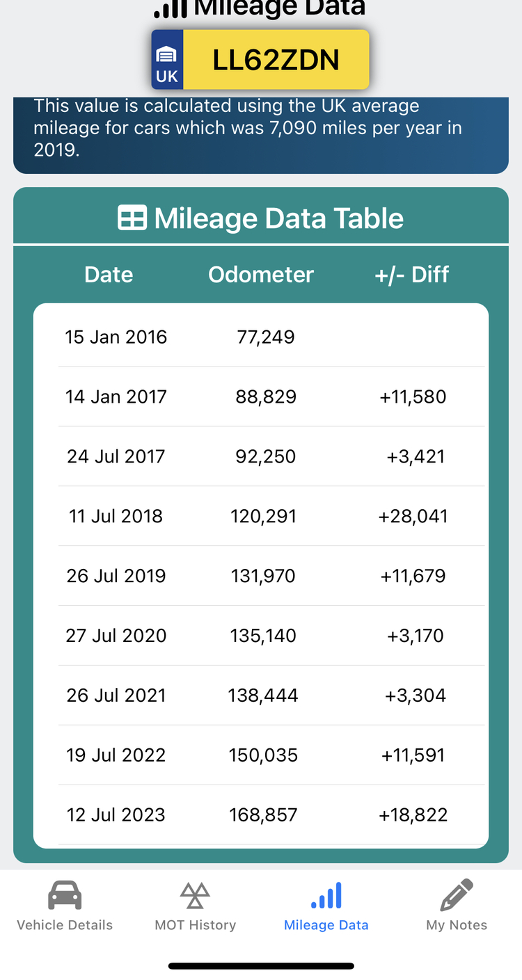Image resolution: width=522 pixels, height=980 pixels.
Task: Switch to the Vehicle Details tab
Action: point(65,906)
